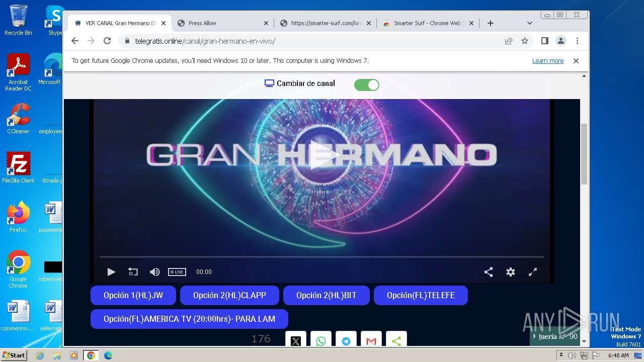644x362 pixels.
Task: Launch Internet Explorer from taskbar
Action: coord(40,355)
